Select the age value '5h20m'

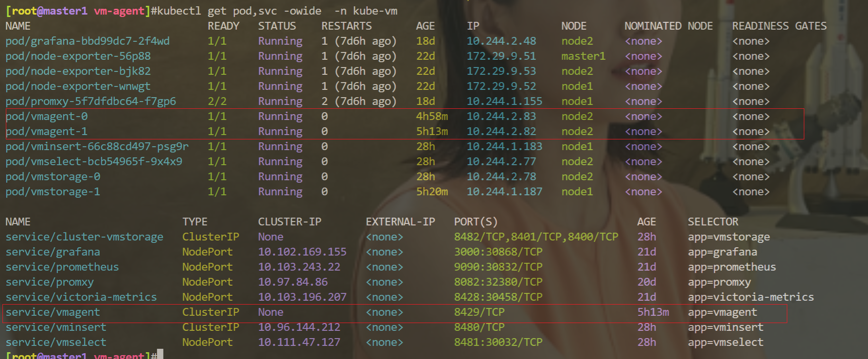tap(432, 192)
